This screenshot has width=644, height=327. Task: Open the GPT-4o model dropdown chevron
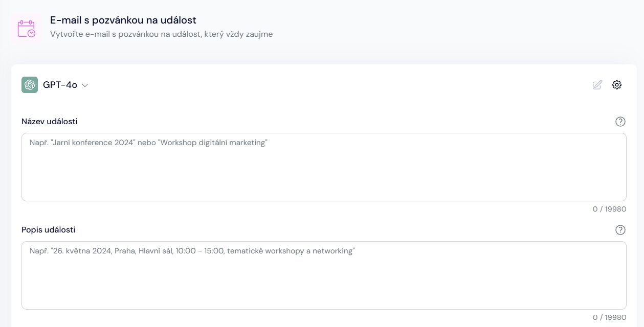click(x=85, y=85)
